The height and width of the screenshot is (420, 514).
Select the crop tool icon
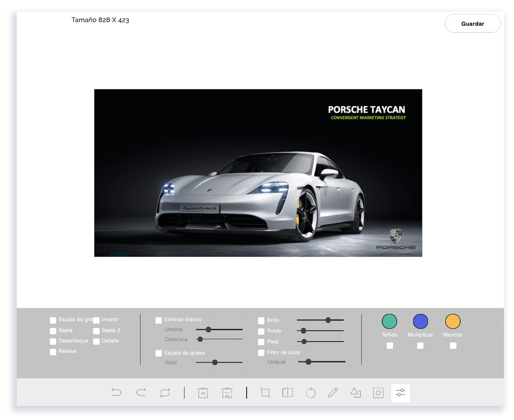pyautogui.click(x=265, y=392)
